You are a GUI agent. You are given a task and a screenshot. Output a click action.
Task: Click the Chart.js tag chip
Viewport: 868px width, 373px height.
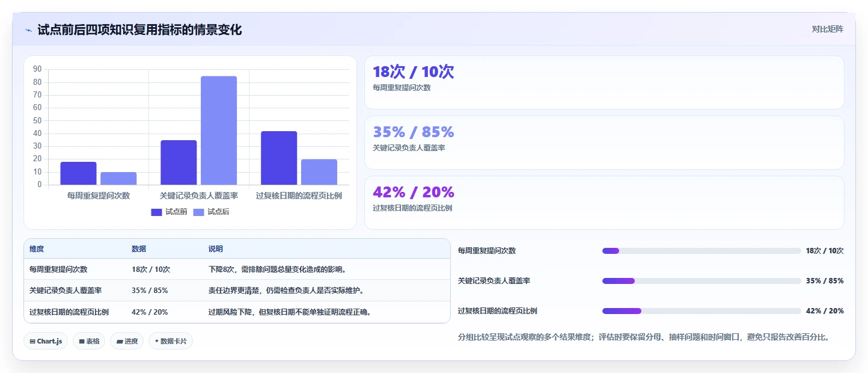coord(46,341)
